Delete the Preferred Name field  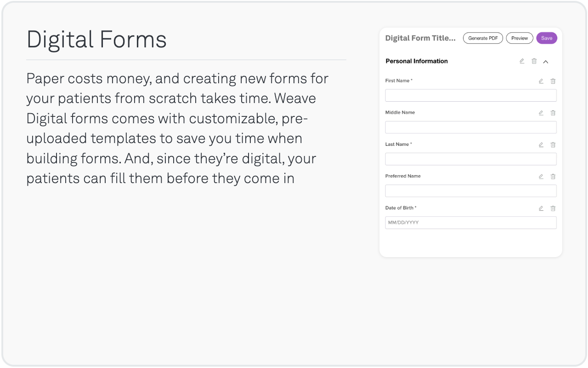click(x=553, y=176)
